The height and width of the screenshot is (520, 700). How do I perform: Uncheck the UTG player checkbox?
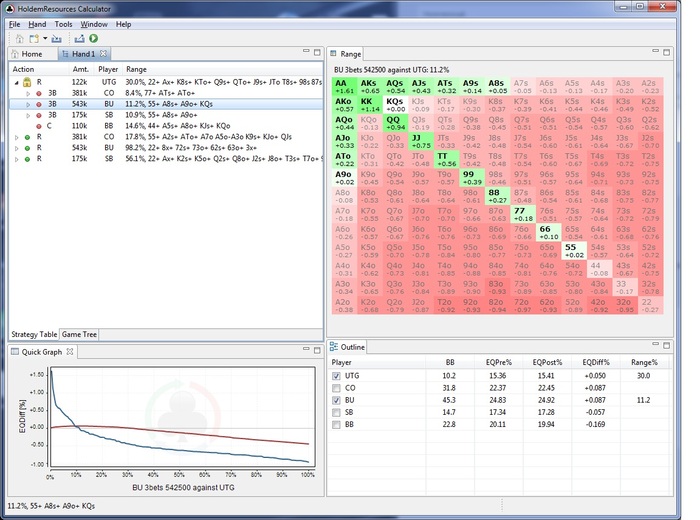pyautogui.click(x=338, y=376)
